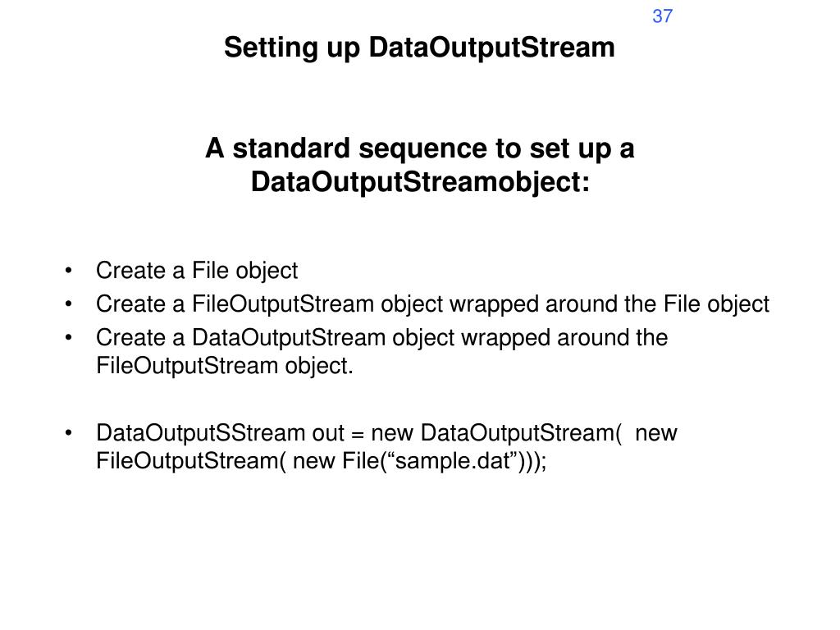Click new DataOutputStream( in the code
The width and height of the screenshot is (840, 630).
click(x=496, y=433)
